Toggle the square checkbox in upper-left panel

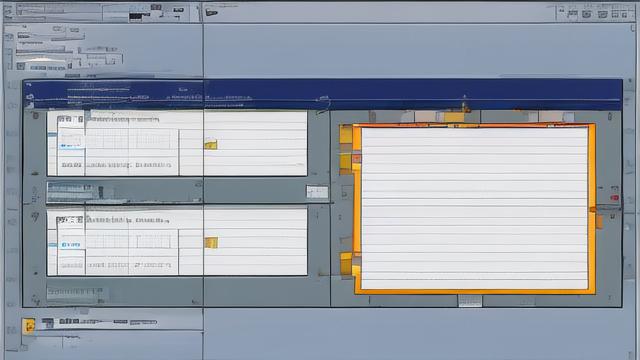coord(21,66)
